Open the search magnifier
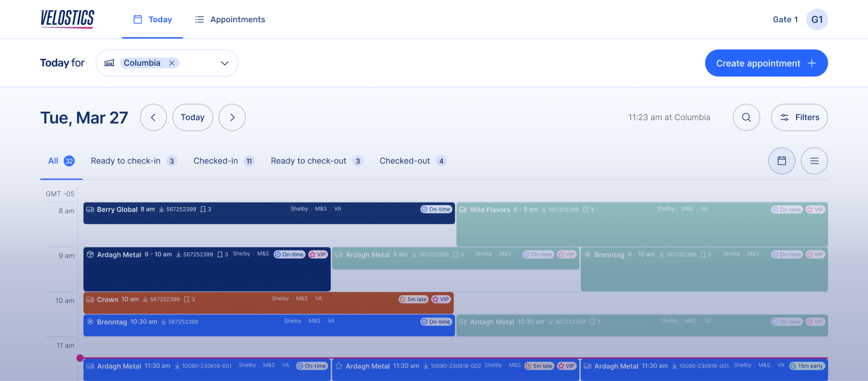Screen dimensions: 868x381 (746, 117)
